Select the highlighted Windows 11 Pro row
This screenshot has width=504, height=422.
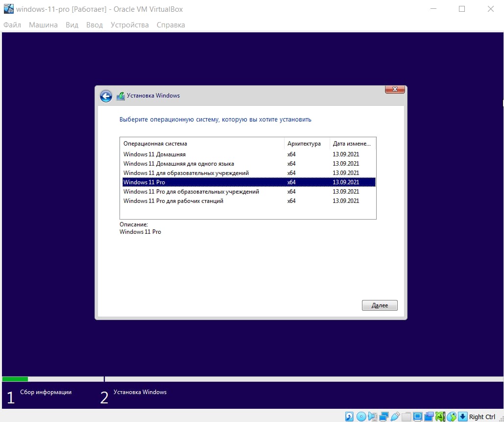coord(249,182)
